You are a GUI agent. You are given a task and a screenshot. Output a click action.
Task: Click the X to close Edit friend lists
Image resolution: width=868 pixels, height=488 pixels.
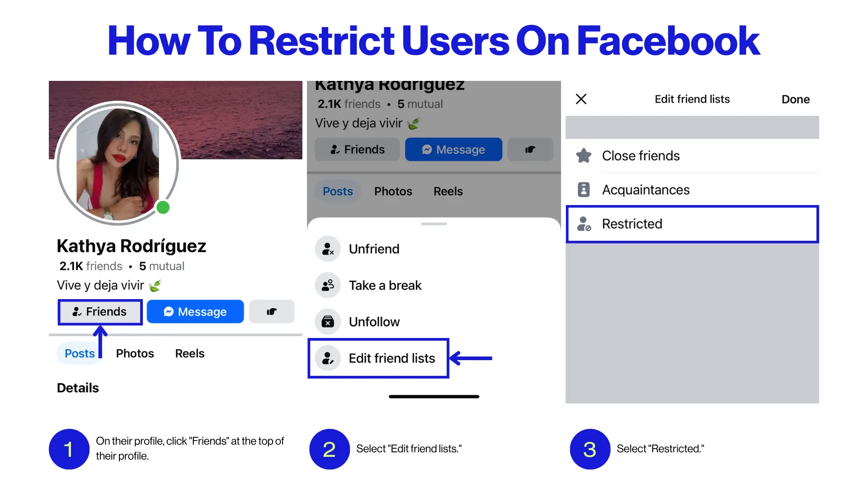pos(581,99)
